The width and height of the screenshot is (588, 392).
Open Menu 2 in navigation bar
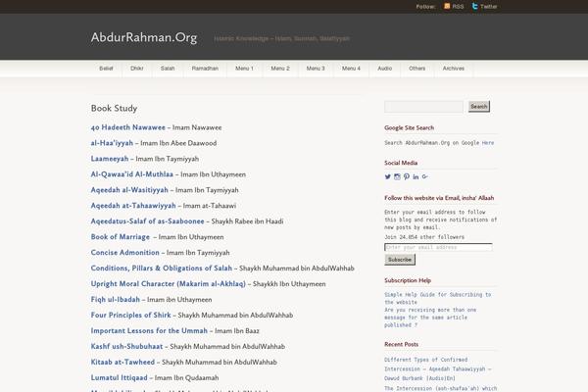click(x=280, y=69)
